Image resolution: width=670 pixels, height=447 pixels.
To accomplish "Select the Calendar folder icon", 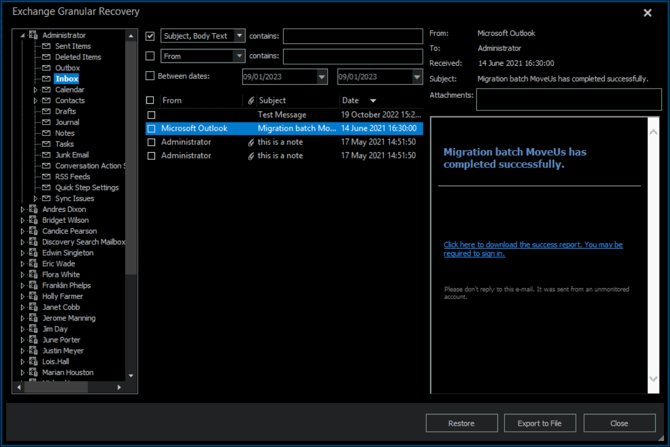I will pos(46,90).
